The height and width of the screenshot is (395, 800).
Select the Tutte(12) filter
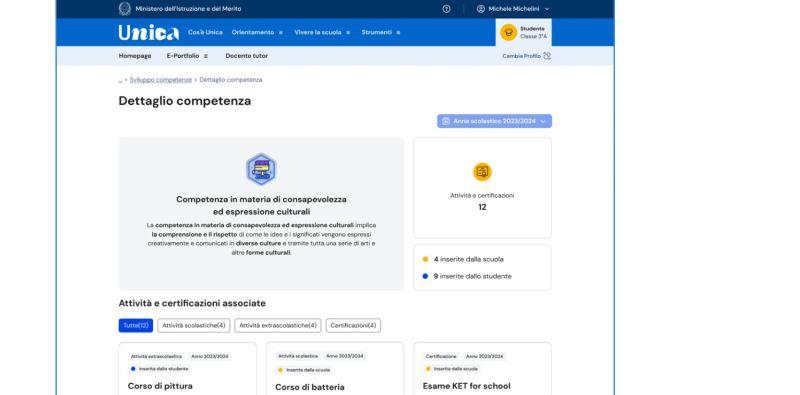pos(136,326)
